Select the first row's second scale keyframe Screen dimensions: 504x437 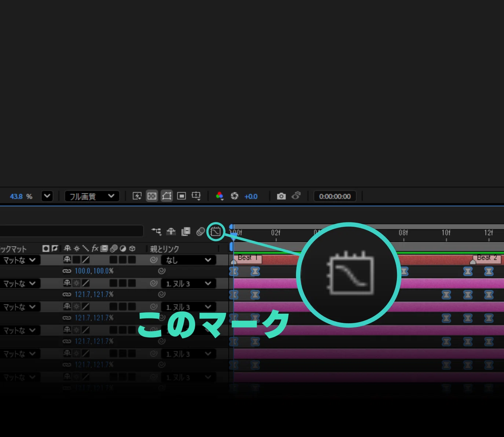point(255,271)
